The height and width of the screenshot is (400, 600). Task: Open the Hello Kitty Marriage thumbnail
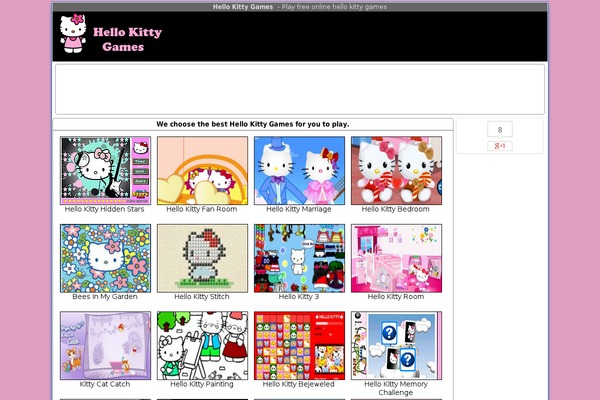click(299, 171)
